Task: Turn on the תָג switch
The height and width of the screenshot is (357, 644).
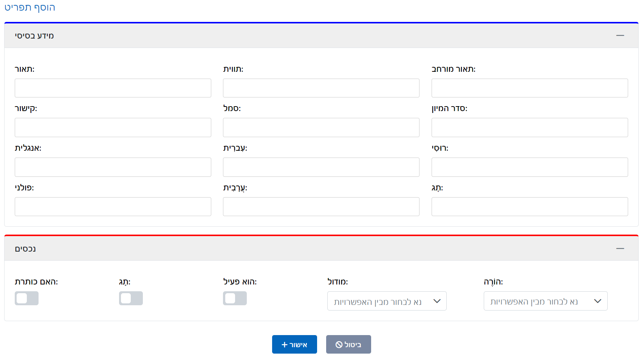Action: click(x=131, y=298)
